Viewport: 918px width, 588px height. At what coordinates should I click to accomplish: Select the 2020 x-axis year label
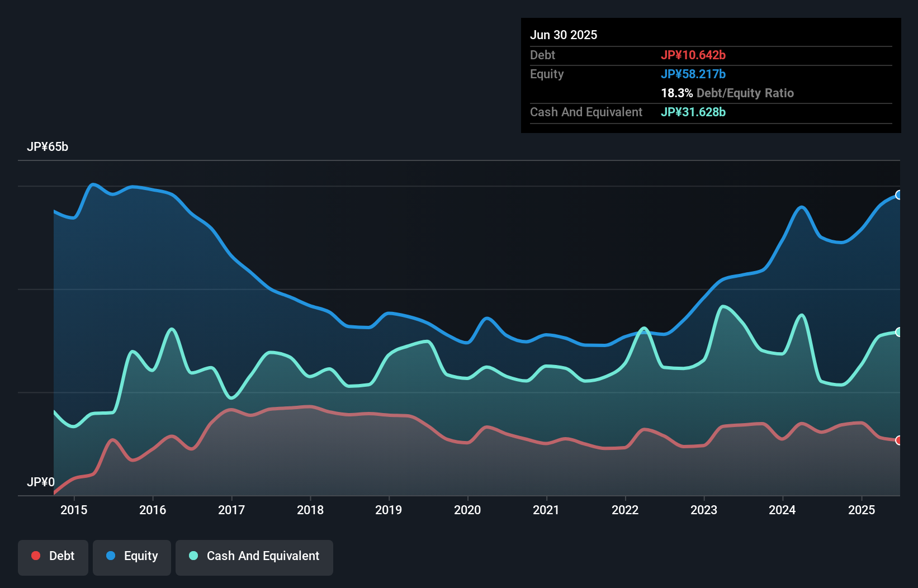pyautogui.click(x=467, y=510)
